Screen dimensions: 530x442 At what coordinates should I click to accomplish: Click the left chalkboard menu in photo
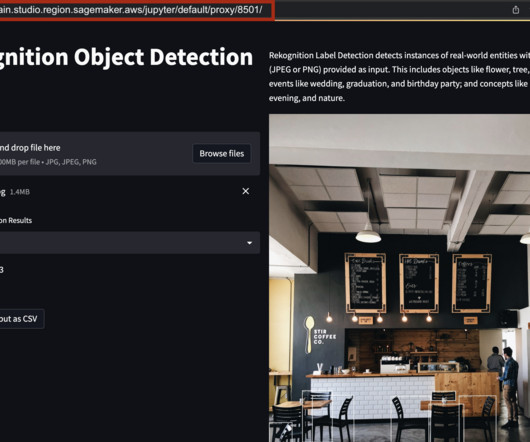tap(365, 283)
